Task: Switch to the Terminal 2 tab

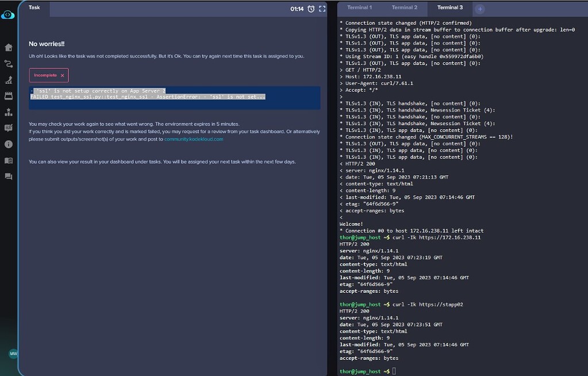Action: 405,7
